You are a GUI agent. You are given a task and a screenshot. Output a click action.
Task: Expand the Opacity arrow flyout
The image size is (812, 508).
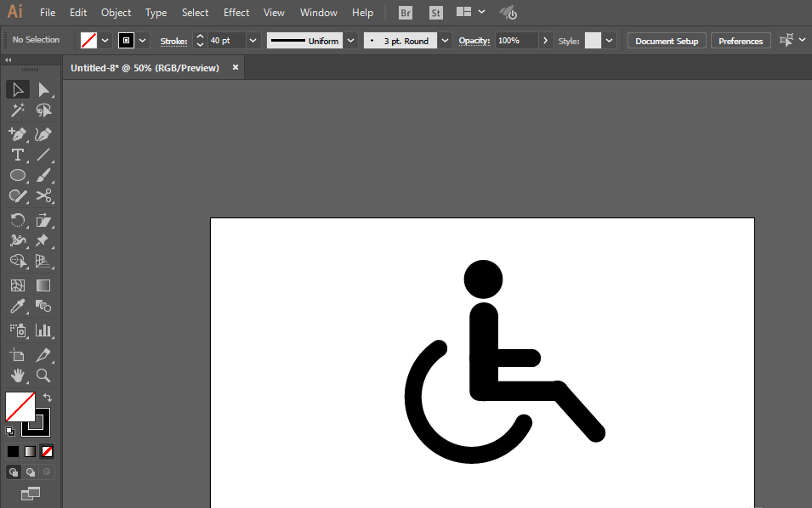(x=545, y=40)
